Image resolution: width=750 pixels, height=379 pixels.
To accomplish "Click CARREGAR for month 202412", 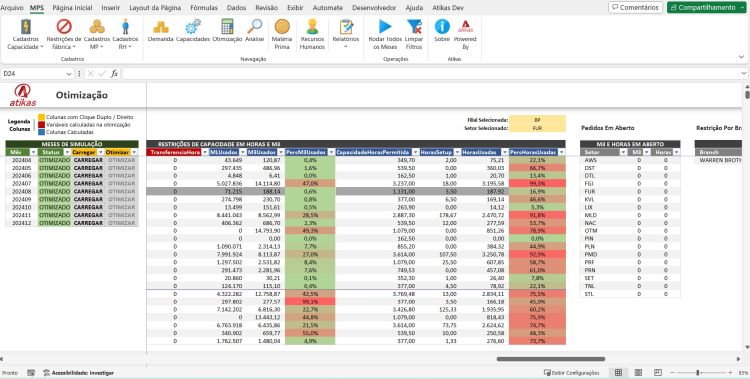I will 88,223.
